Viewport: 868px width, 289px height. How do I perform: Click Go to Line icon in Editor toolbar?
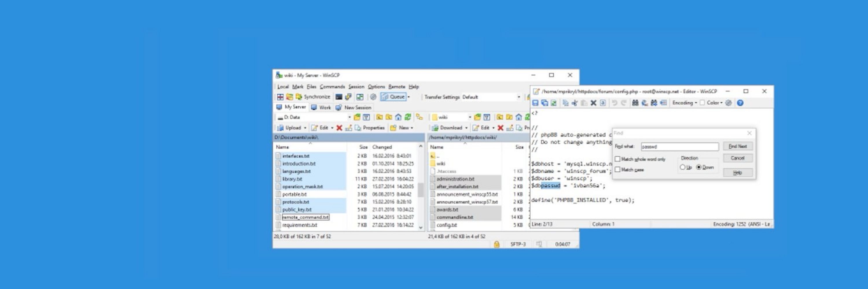click(663, 103)
